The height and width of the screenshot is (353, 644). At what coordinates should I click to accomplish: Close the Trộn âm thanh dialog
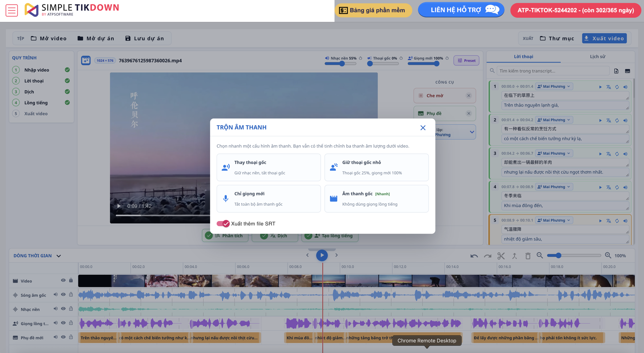click(423, 128)
